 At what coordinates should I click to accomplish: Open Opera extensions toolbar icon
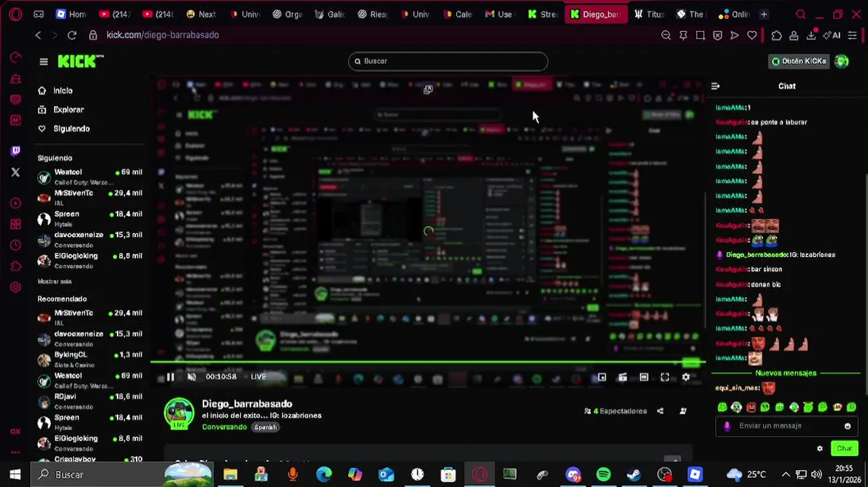(777, 35)
